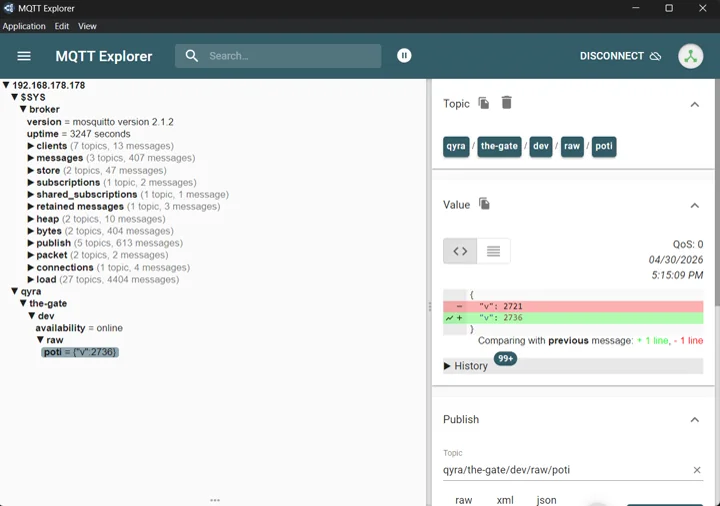Screen dimensions: 720x506
Task: Click the poti topic chip
Action: [604, 146]
